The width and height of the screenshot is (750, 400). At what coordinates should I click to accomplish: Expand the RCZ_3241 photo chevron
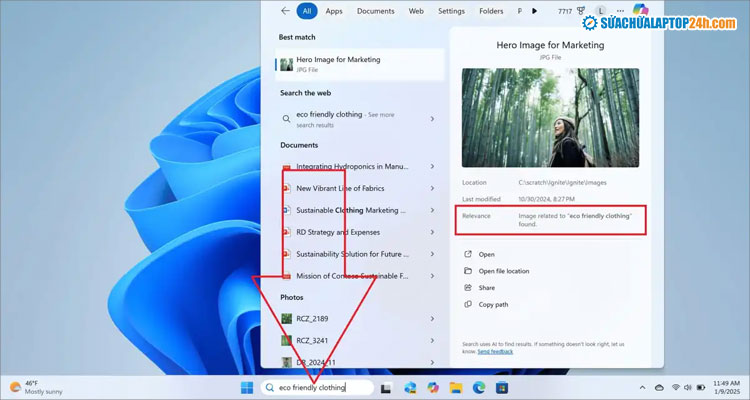point(432,341)
